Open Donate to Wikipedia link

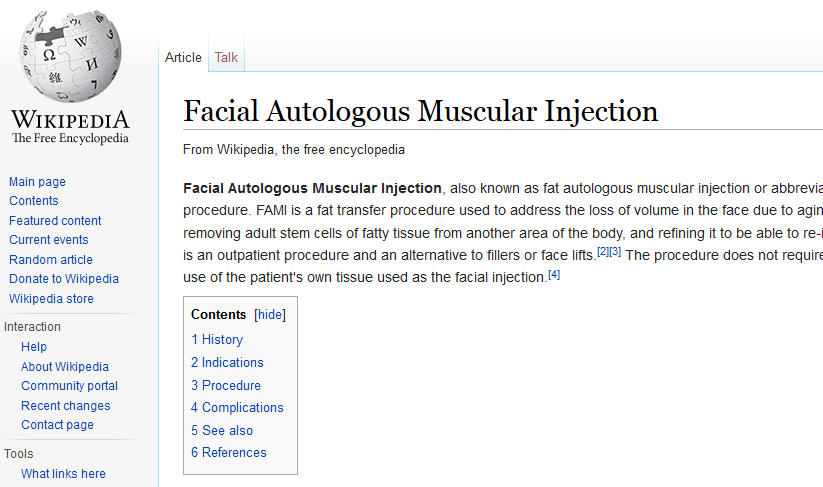pos(64,279)
